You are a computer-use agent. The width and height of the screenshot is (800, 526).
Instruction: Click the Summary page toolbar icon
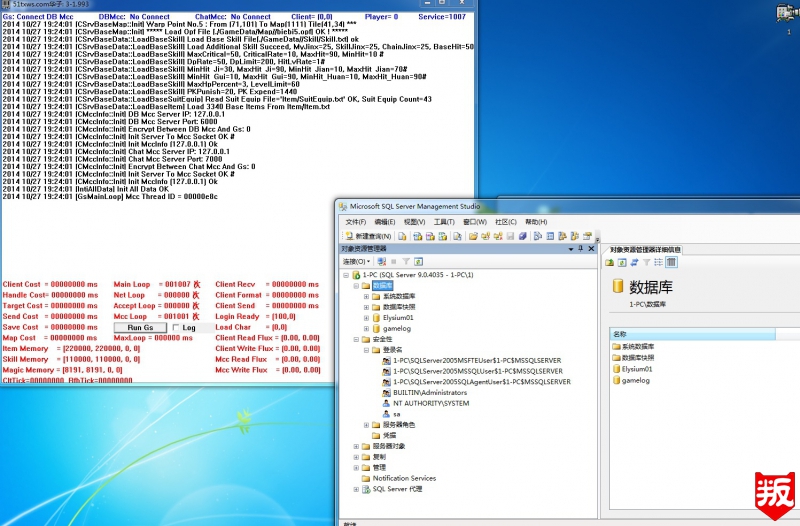[550, 236]
